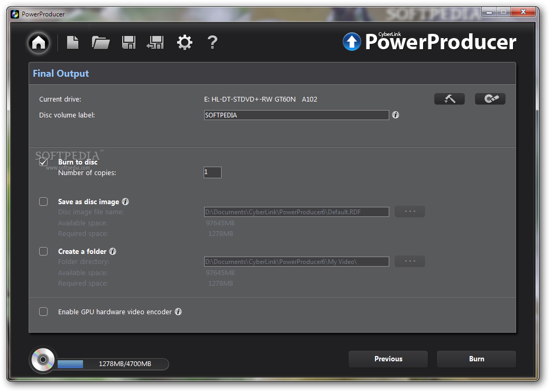
Task: Browse for the folder directory location
Action: [x=410, y=261]
